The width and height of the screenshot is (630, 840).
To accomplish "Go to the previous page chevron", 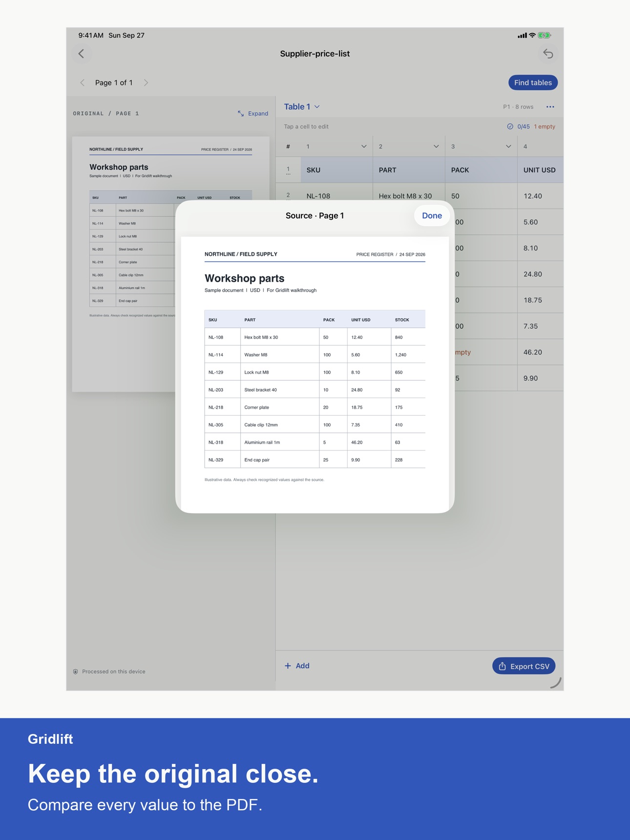I will coord(83,83).
